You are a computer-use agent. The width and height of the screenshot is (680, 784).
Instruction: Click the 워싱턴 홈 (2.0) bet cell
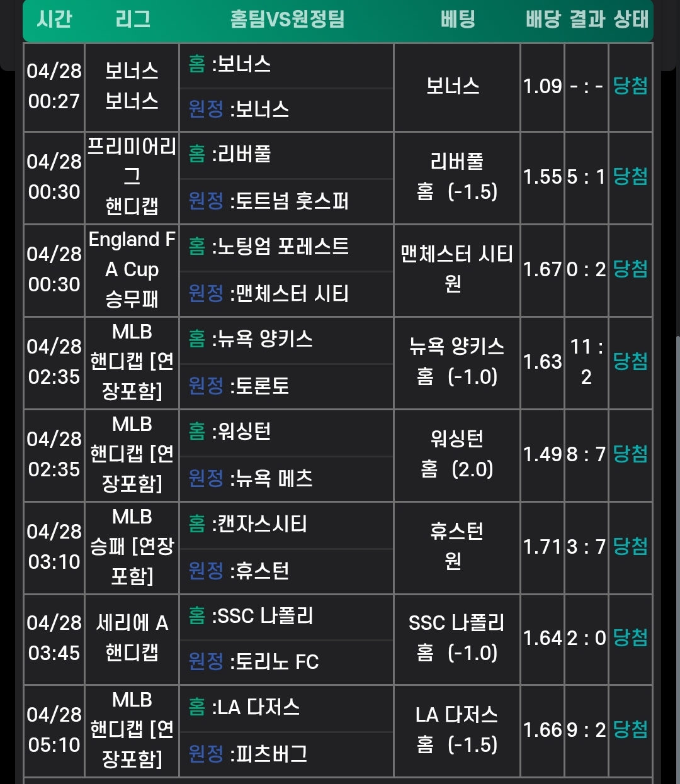[x=457, y=454]
